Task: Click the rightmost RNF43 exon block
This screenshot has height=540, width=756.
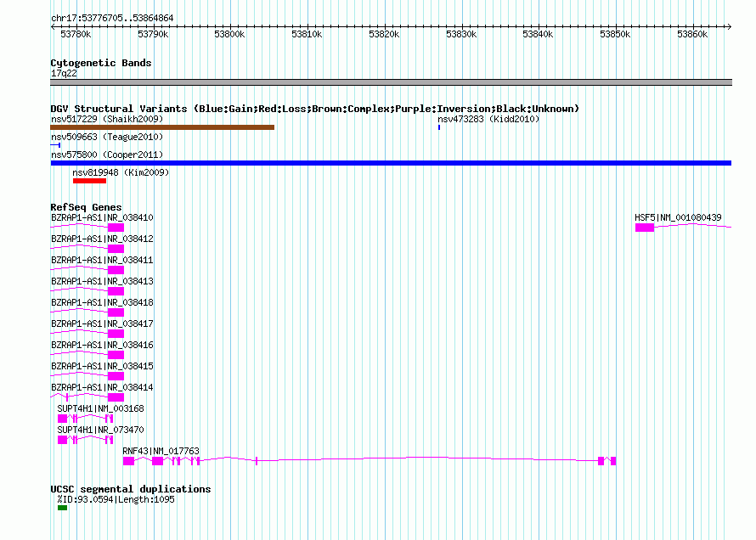Action: click(613, 461)
